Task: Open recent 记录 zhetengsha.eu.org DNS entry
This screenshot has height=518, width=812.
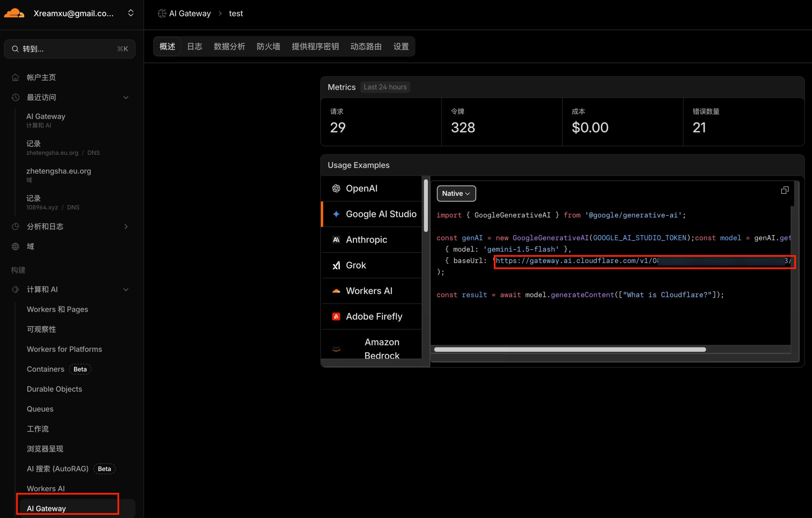Action: (x=63, y=148)
